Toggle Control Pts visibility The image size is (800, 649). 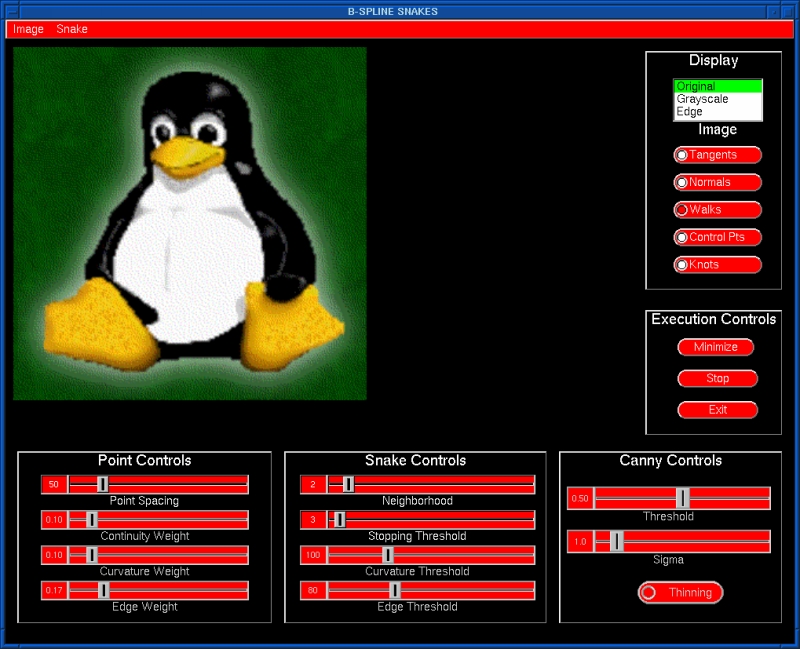pos(717,238)
